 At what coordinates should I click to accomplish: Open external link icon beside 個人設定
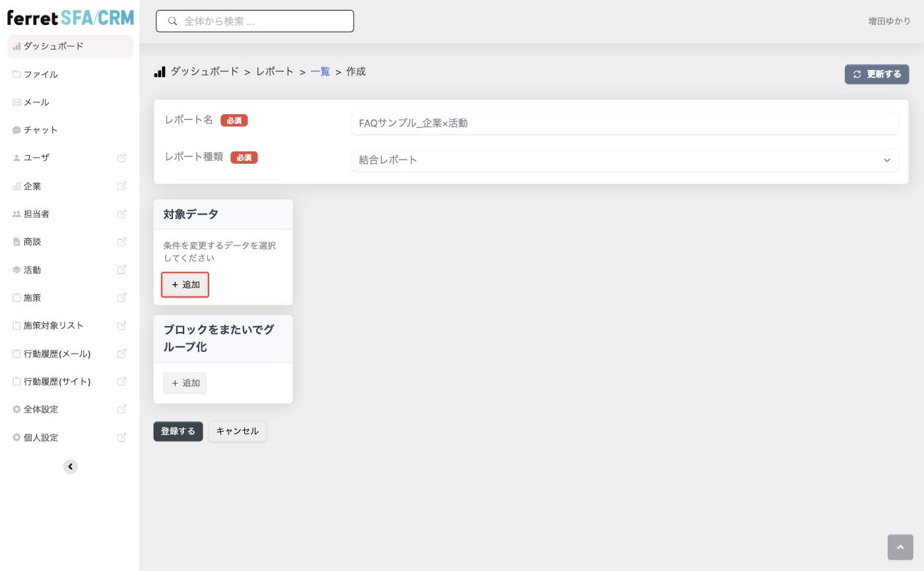tap(121, 438)
